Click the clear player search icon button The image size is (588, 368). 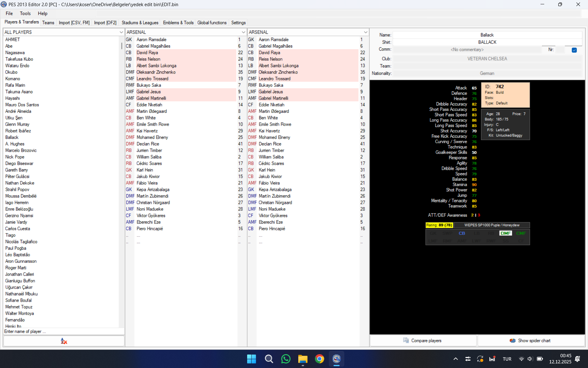[x=64, y=341]
